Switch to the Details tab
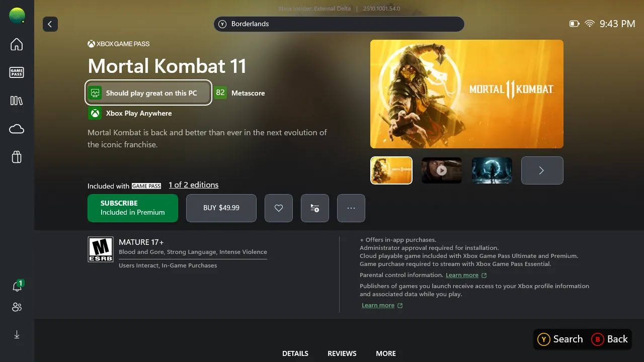 pyautogui.click(x=295, y=353)
